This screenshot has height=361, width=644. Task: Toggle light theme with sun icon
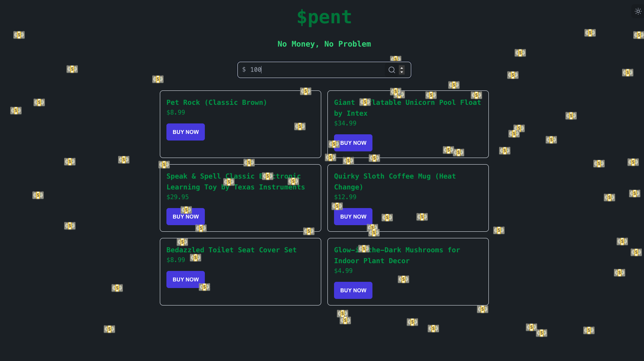pos(638,11)
